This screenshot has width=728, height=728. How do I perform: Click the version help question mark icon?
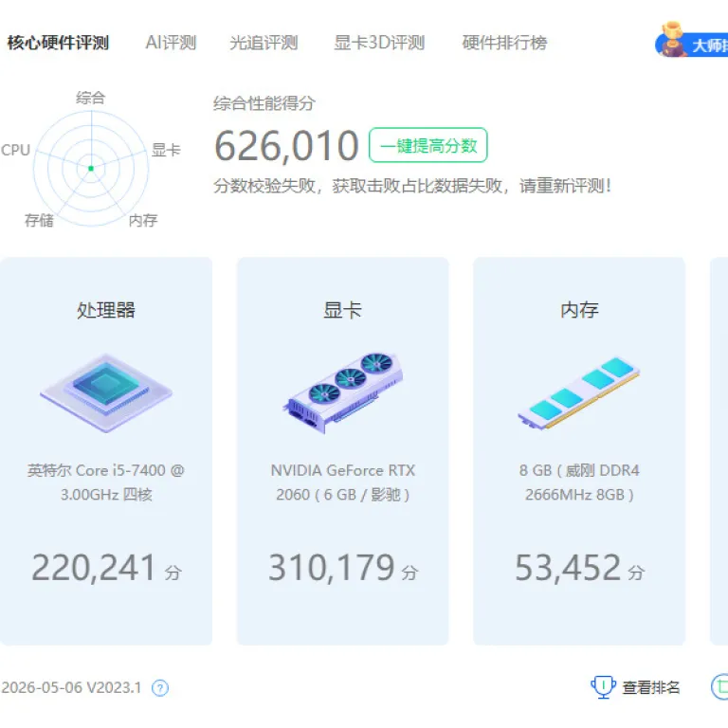click(160, 687)
